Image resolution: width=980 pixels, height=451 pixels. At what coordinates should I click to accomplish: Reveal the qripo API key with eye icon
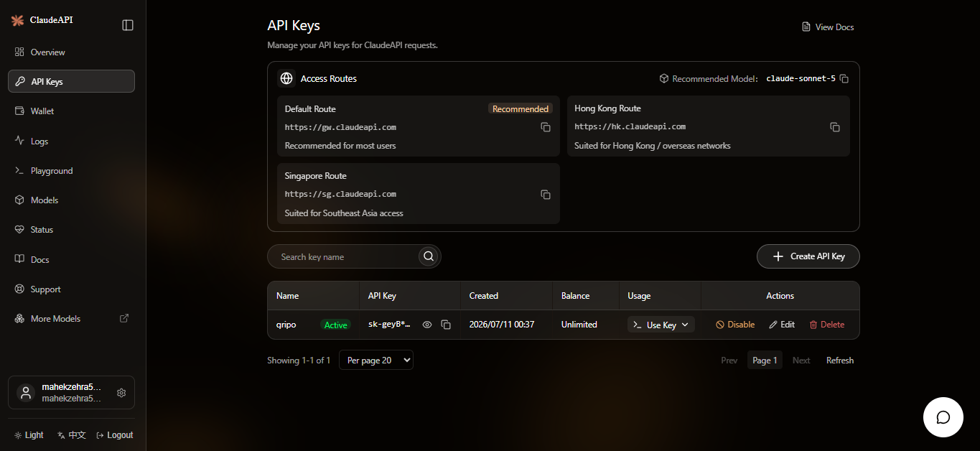[x=427, y=325]
